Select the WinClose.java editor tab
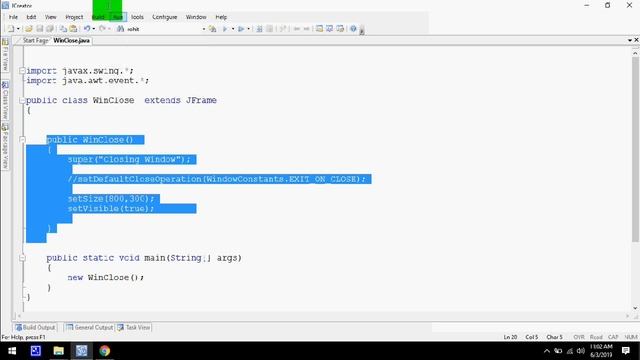Image resolution: width=640 pixels, height=360 pixels. (71, 40)
